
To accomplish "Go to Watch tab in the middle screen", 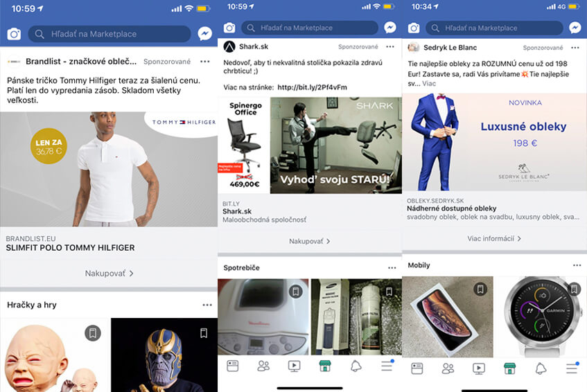I will pos(295,366).
